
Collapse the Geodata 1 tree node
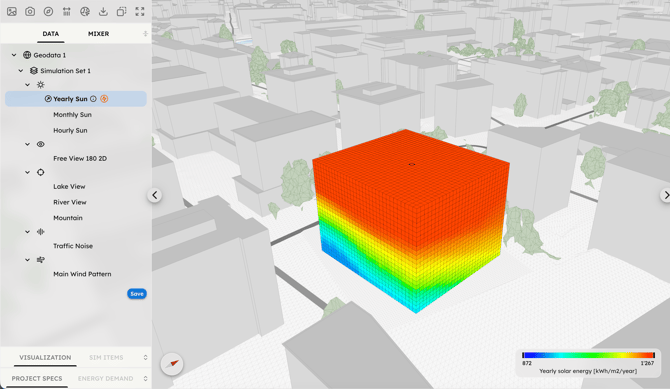click(14, 55)
